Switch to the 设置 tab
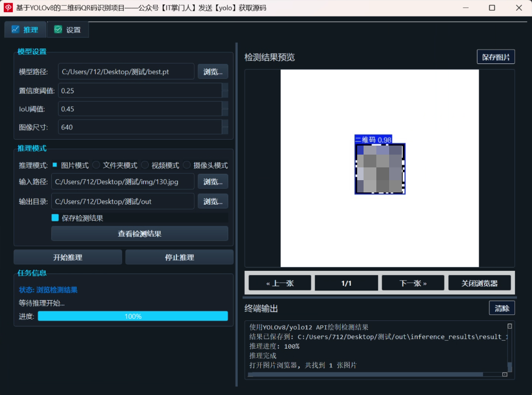The image size is (532, 395). [68, 29]
